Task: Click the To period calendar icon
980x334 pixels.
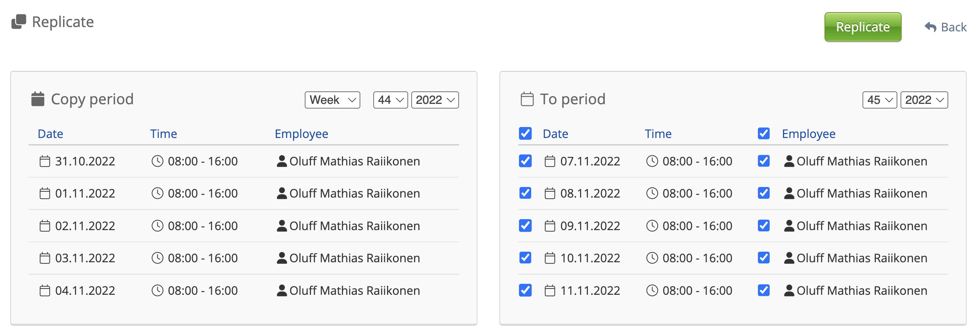Action: 527,99
